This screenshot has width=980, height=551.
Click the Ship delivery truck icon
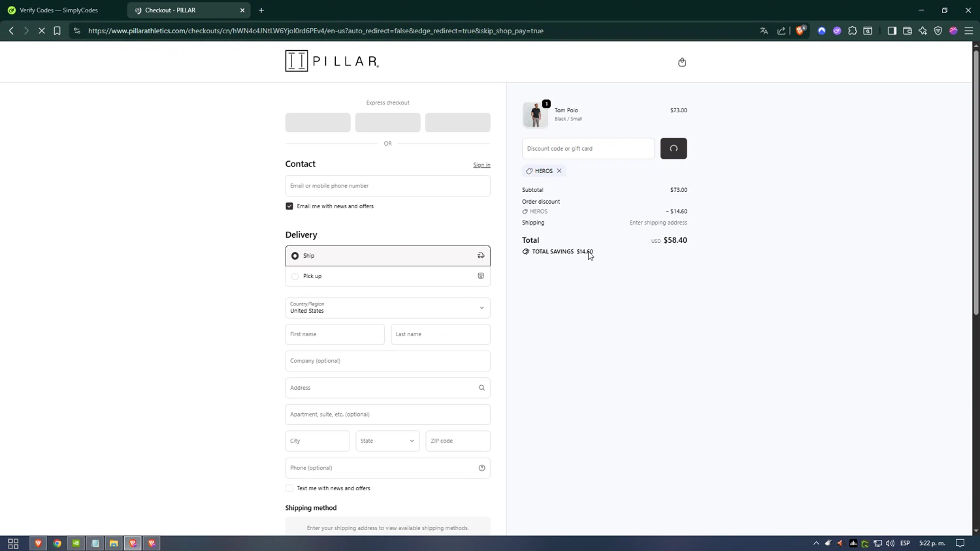coord(481,256)
